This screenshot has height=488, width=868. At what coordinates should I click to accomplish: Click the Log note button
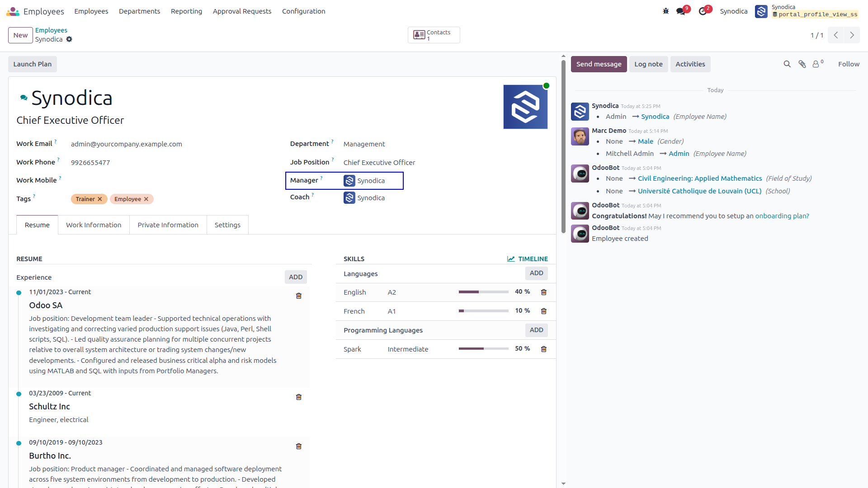[648, 64]
